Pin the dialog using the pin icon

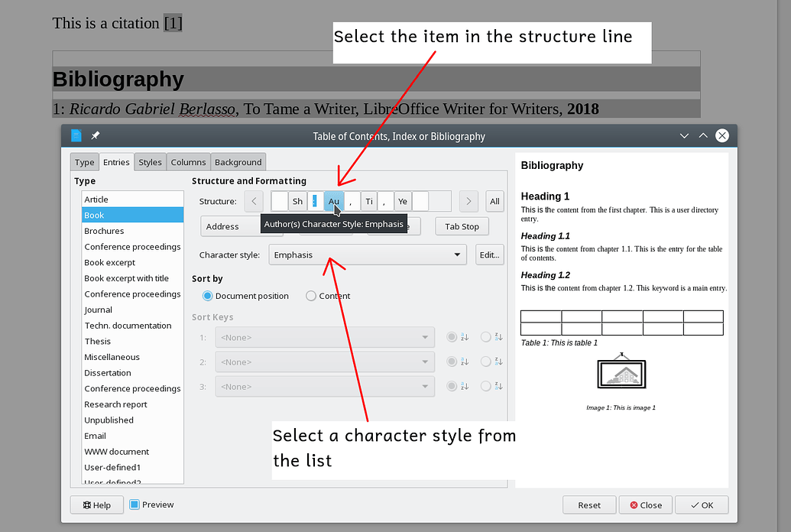tap(95, 135)
